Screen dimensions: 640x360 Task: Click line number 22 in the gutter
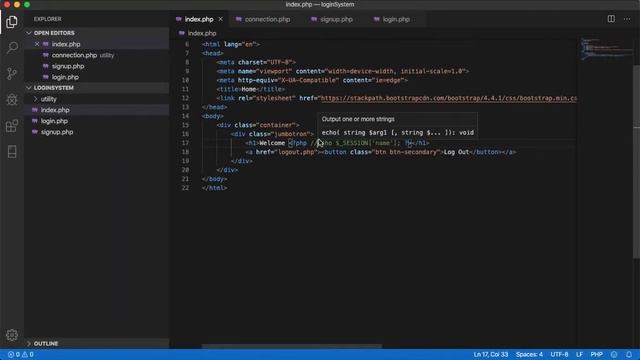185,188
